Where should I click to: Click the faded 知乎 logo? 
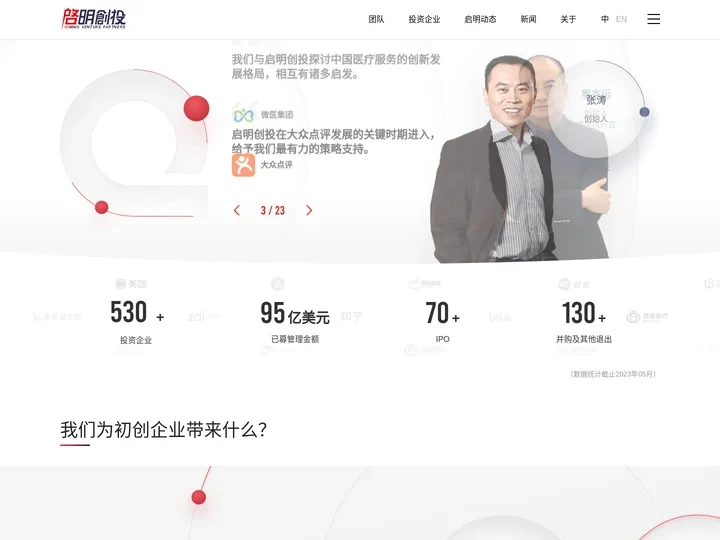click(x=351, y=316)
